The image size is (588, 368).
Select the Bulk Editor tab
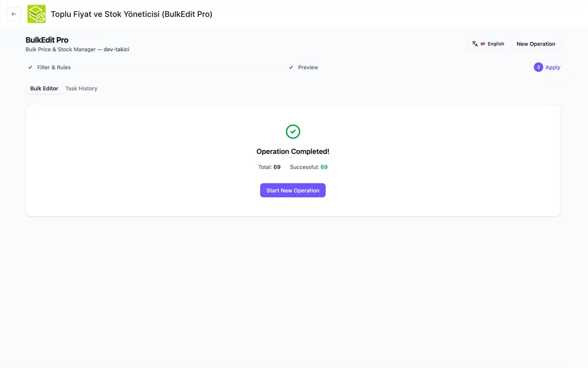pos(44,89)
